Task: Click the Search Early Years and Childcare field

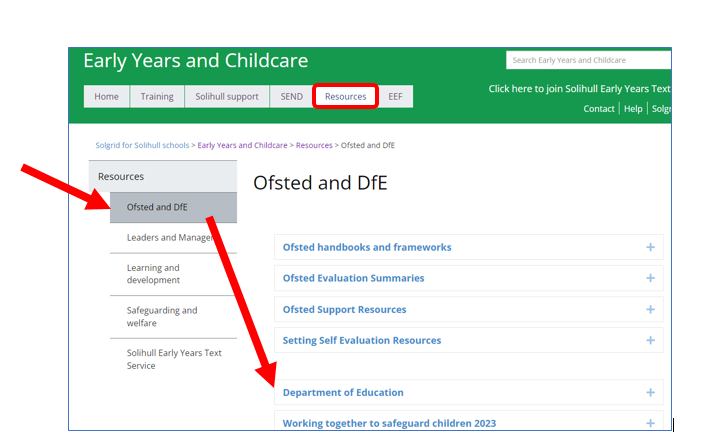Action: point(588,60)
